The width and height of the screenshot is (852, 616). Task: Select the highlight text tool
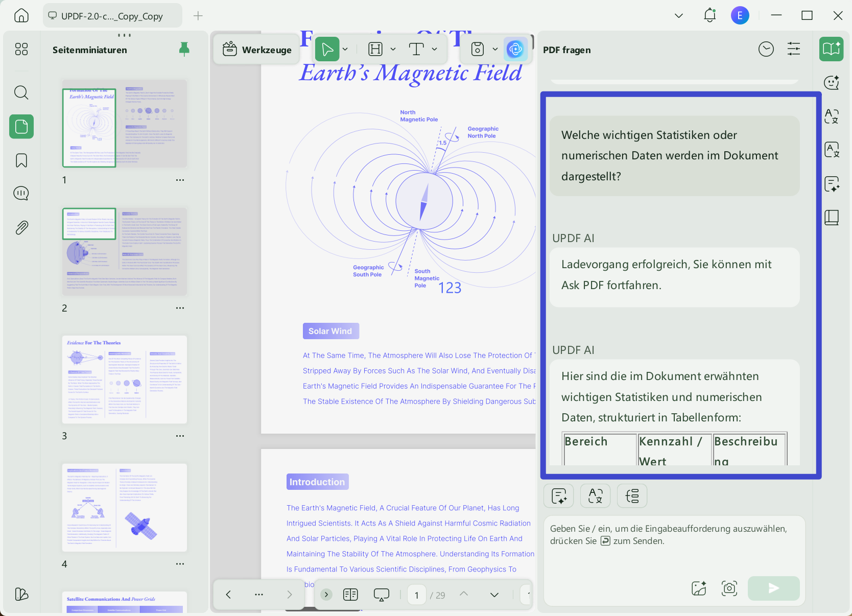tap(375, 49)
